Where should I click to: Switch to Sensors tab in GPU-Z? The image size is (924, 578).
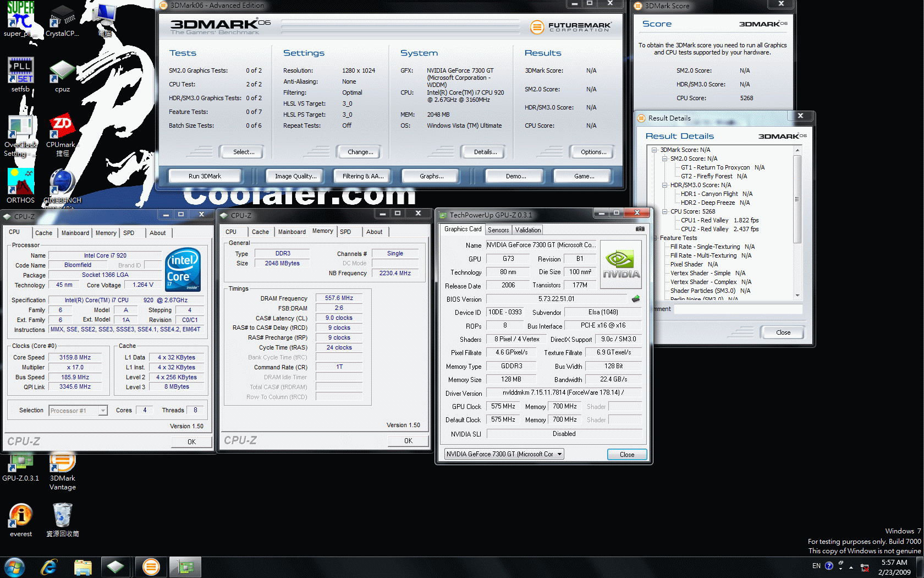point(498,230)
